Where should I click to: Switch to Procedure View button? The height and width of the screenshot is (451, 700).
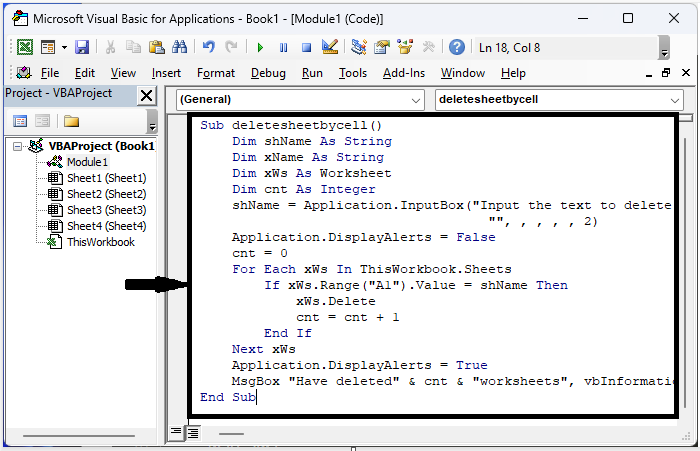(x=176, y=432)
